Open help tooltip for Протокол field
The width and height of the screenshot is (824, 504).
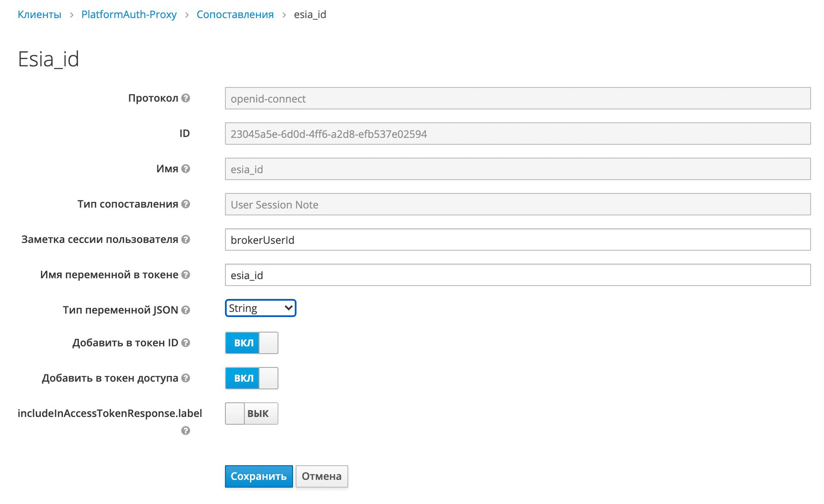(186, 98)
